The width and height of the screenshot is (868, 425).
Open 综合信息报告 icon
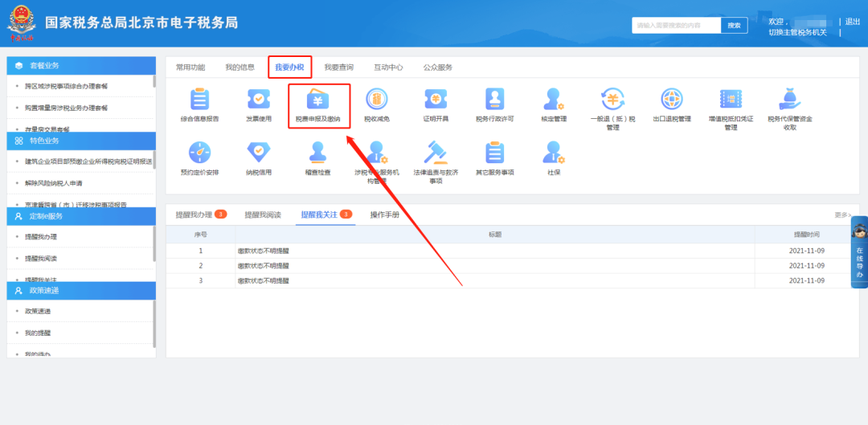coord(200,99)
